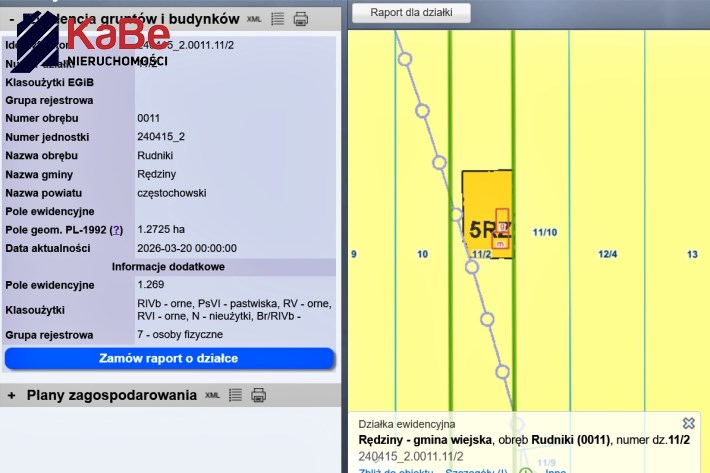Click the Raport dla działki button

(412, 13)
